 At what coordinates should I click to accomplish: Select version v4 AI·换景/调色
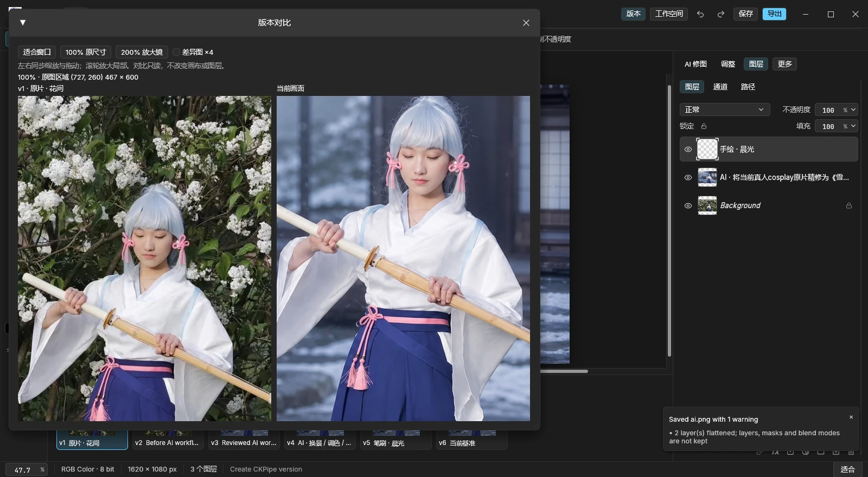pyautogui.click(x=320, y=440)
